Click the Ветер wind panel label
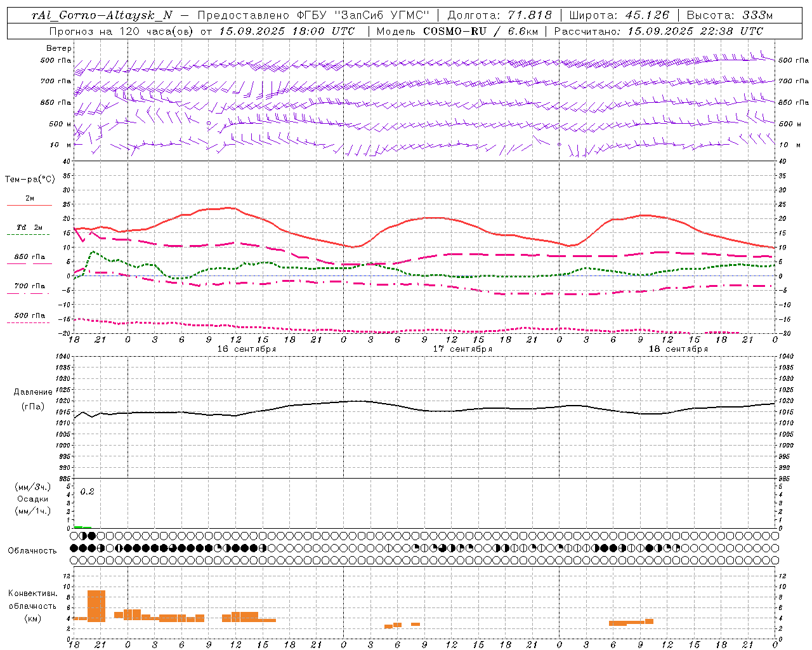The height and width of the screenshot is (650, 812). pyautogui.click(x=58, y=48)
